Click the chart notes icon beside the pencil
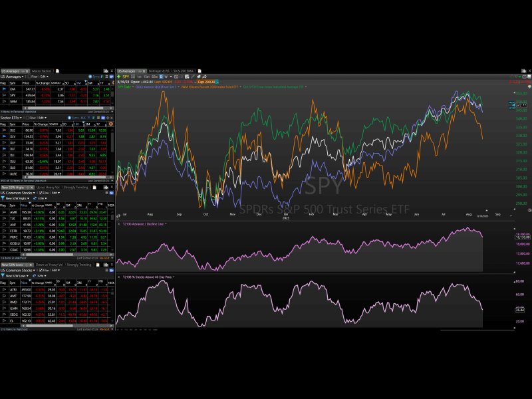Viewport: 532px width, 399px height. pos(199,76)
